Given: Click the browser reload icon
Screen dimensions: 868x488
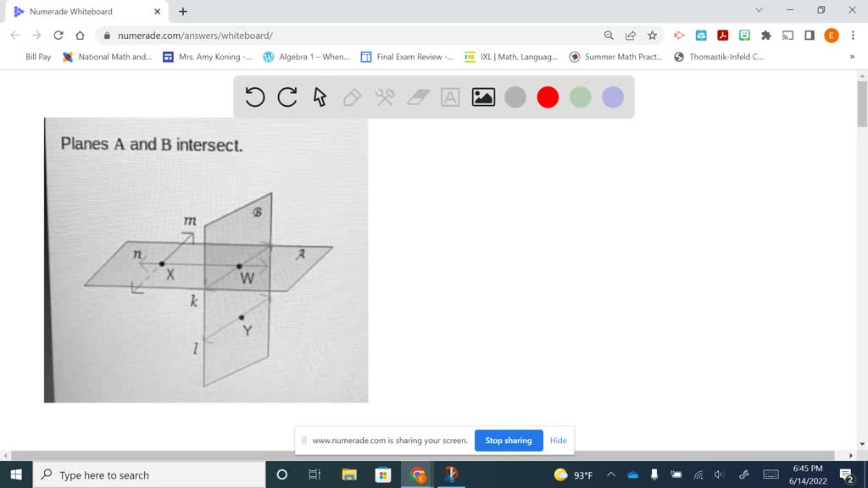Looking at the screenshot, I should coord(57,35).
